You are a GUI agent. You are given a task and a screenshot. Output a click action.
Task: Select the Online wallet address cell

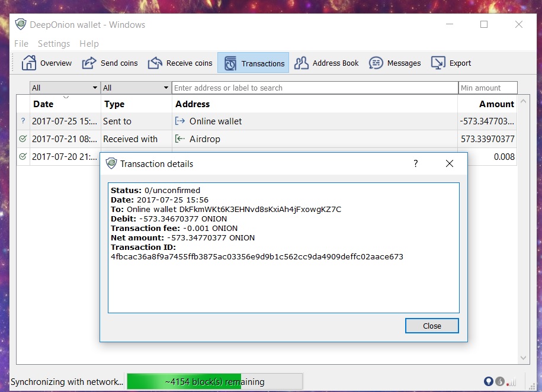click(315, 121)
